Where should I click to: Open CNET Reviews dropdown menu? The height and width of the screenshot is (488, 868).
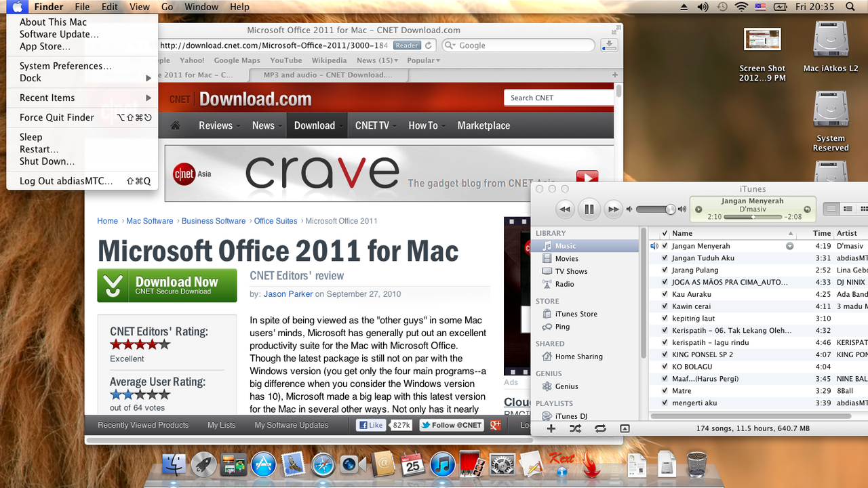pyautogui.click(x=218, y=125)
